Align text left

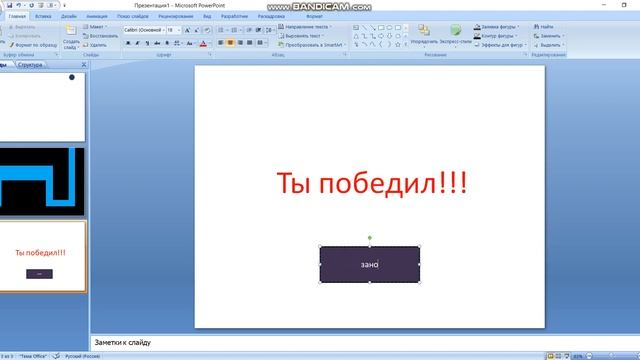click(x=220, y=42)
